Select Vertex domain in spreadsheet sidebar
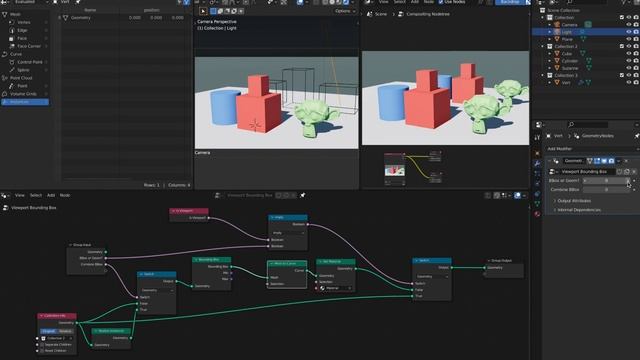Image resolution: width=640 pixels, height=360 pixels. [24, 22]
